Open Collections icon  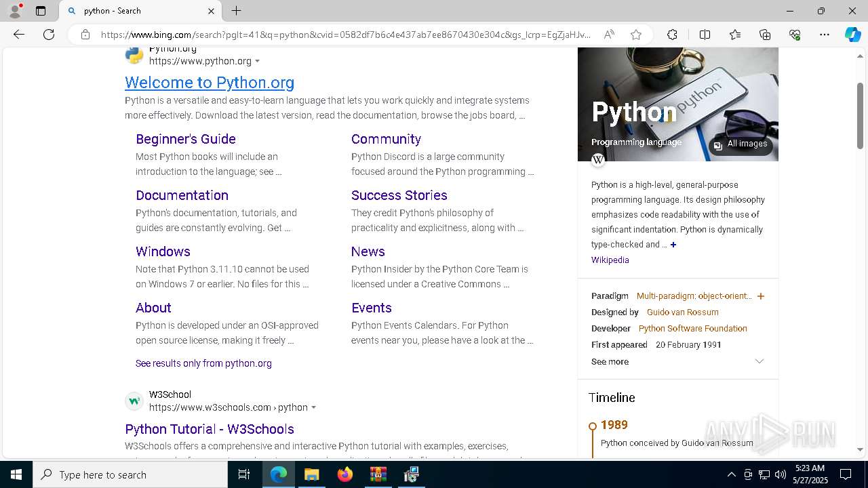765,35
